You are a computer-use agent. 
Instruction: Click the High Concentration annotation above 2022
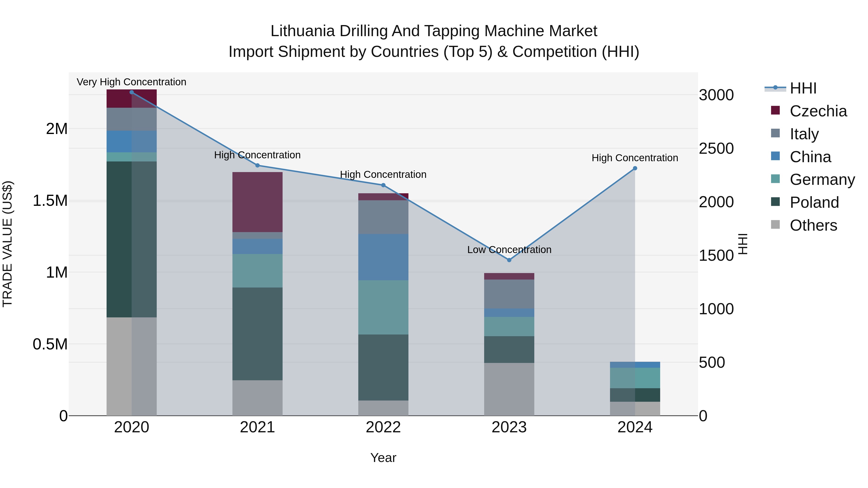pyautogui.click(x=383, y=174)
